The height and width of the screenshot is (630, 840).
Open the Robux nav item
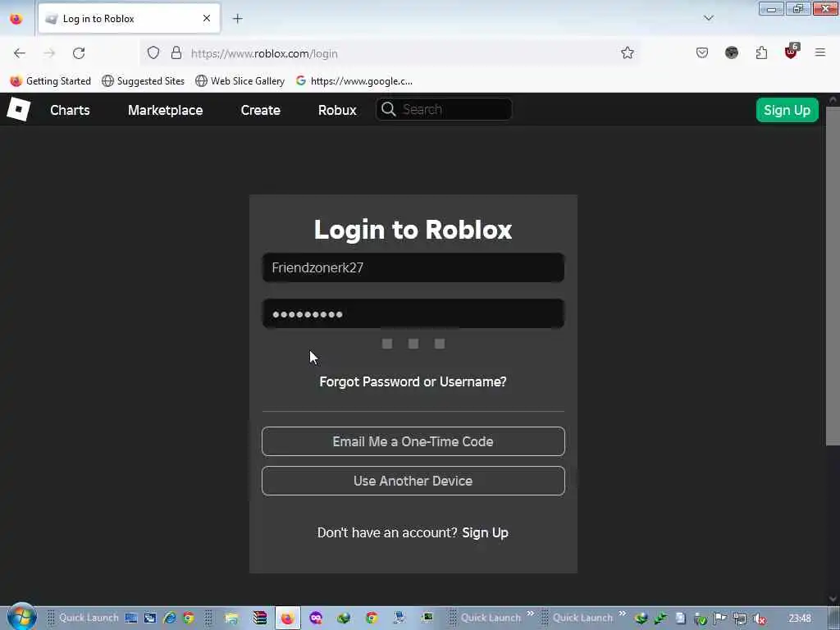(x=337, y=111)
